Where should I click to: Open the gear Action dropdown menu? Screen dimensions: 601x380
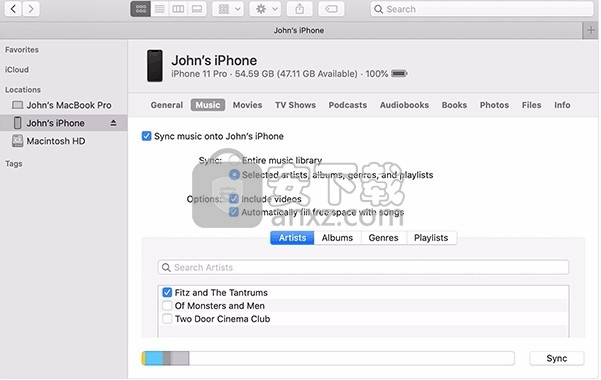(266, 9)
